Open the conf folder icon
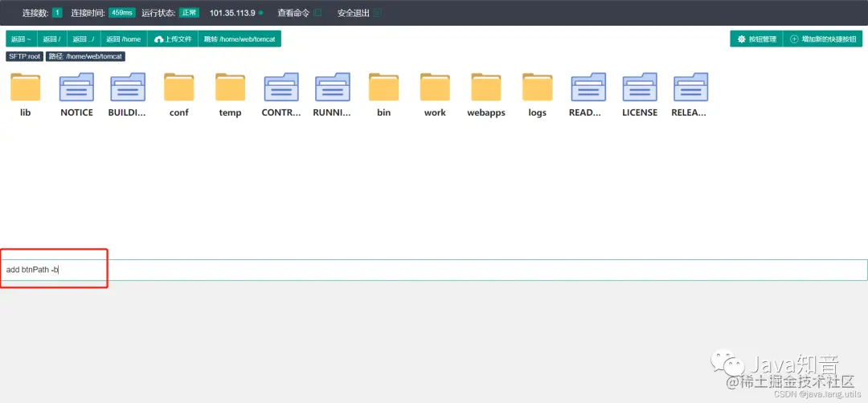 (178, 87)
